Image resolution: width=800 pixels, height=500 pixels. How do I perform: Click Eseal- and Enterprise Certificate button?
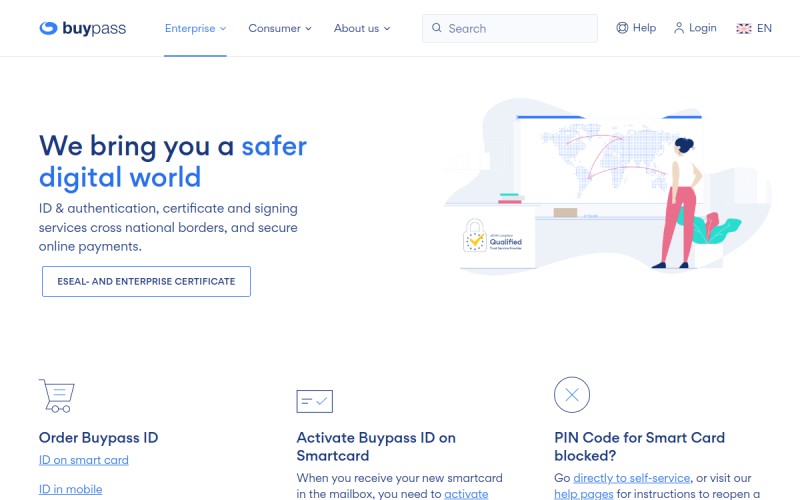coord(146,281)
